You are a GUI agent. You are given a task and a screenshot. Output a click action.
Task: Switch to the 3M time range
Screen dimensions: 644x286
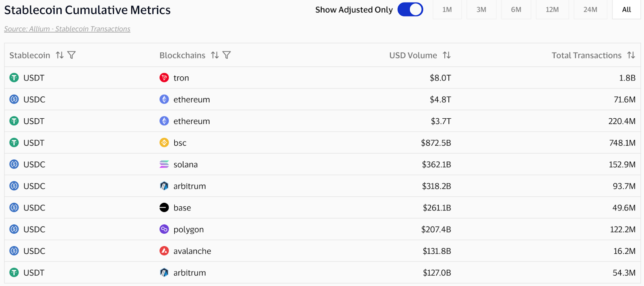click(x=481, y=10)
